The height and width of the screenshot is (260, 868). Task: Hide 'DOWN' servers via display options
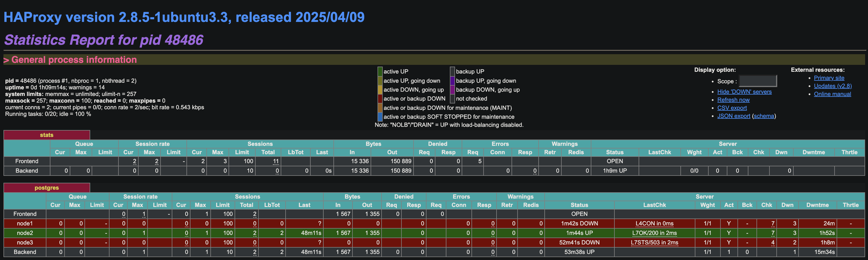745,92
